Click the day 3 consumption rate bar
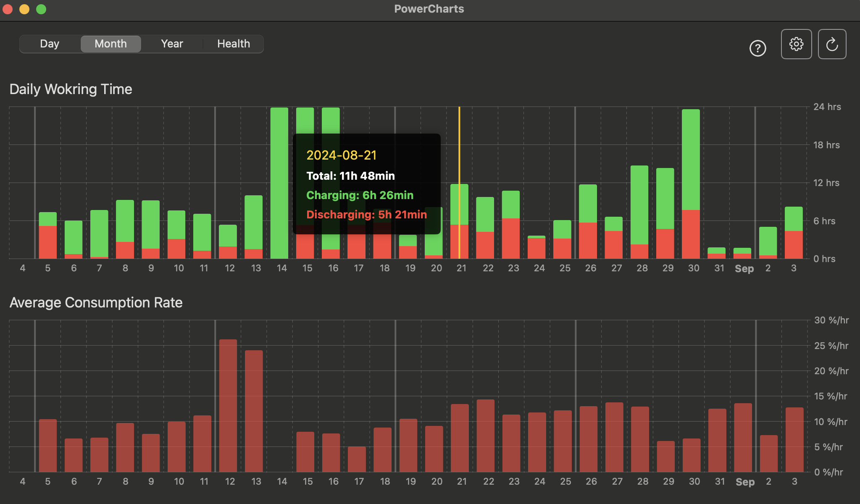Viewport: 860px width, 504px height. (794, 440)
